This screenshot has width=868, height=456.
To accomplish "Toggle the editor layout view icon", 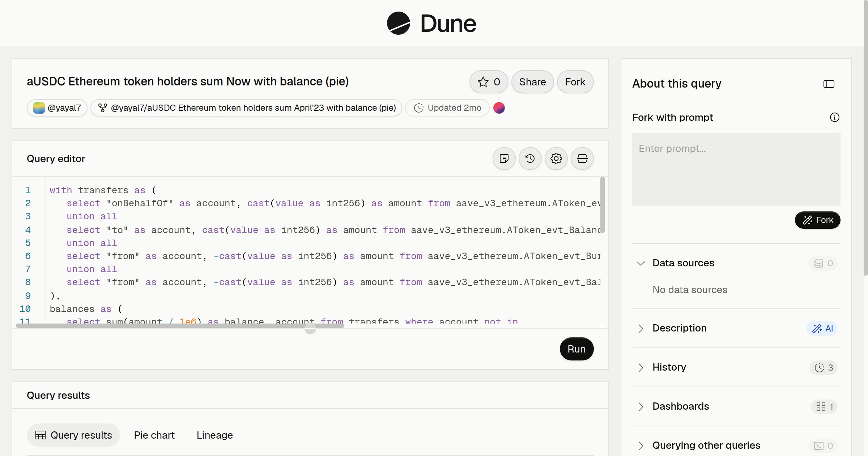I will [582, 159].
